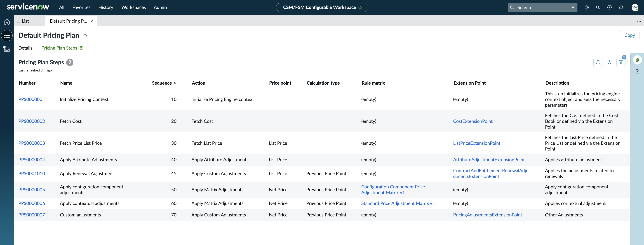Open the Home icon in the sidebar
The width and height of the screenshot is (644, 245).
(7, 22)
